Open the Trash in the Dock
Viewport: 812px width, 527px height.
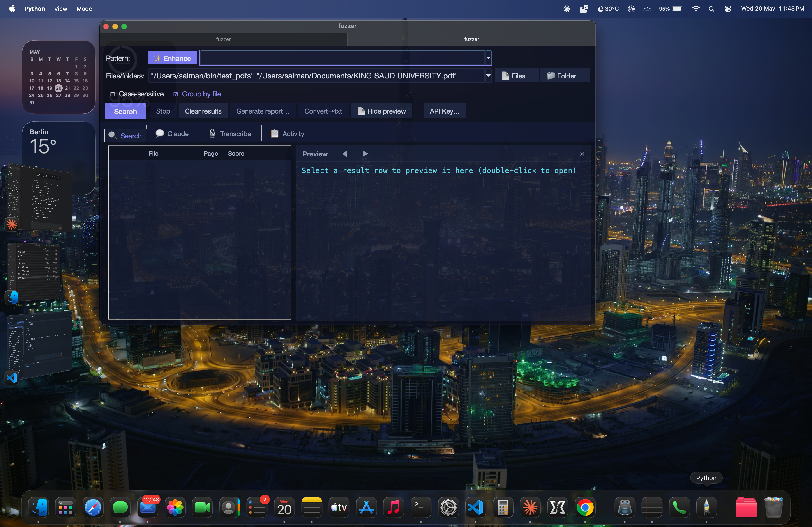click(x=773, y=507)
